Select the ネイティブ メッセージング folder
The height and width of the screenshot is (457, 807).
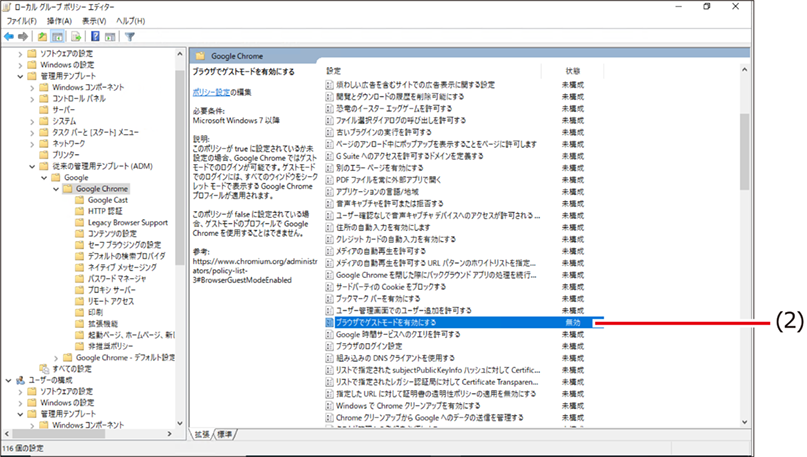coord(122,268)
